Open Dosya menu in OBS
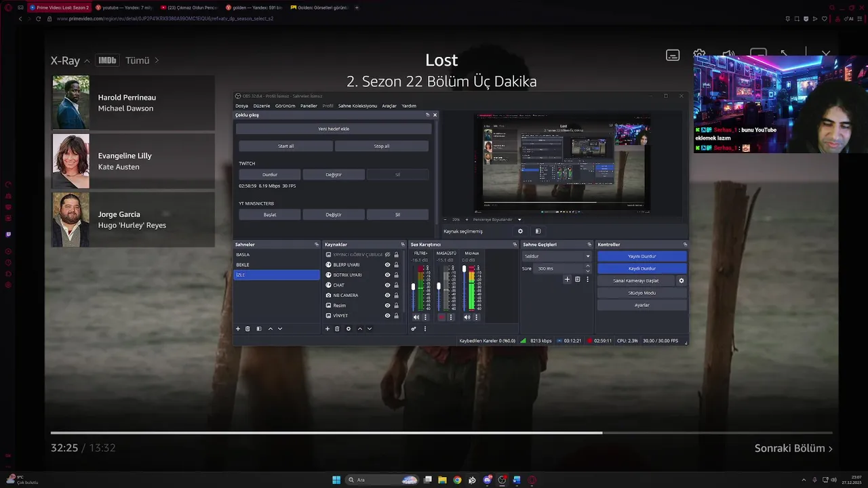Screen dimensions: 868x488 click(241, 106)
